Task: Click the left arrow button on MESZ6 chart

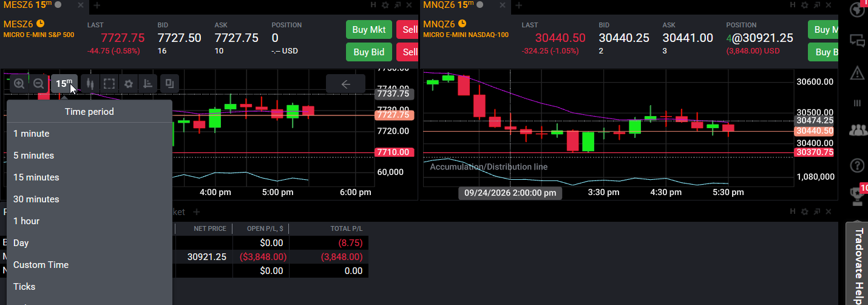Action: point(346,84)
